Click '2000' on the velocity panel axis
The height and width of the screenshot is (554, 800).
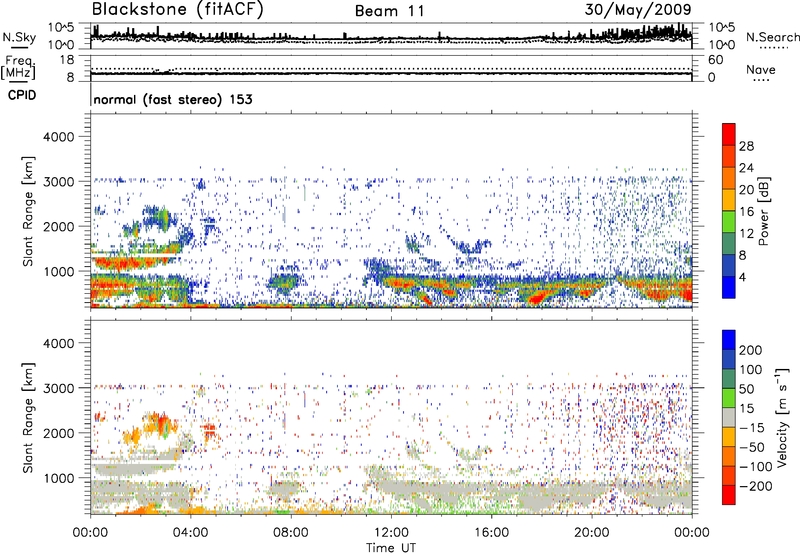tap(59, 433)
